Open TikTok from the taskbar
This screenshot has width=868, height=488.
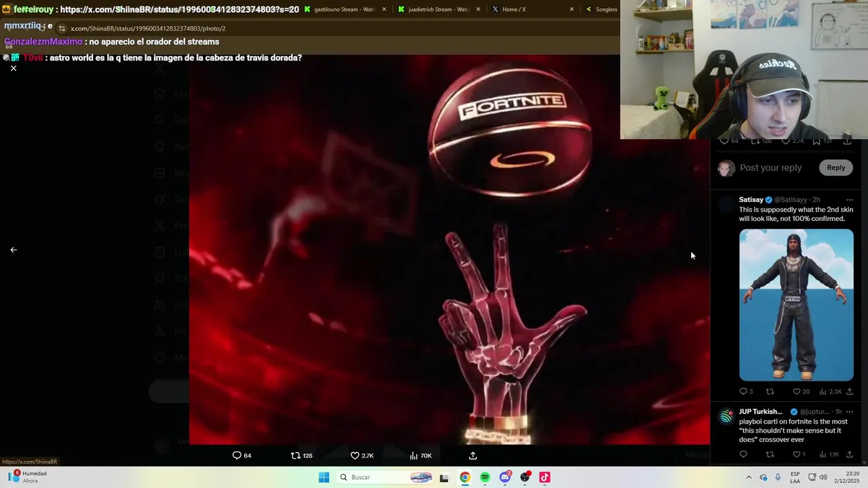tap(545, 477)
